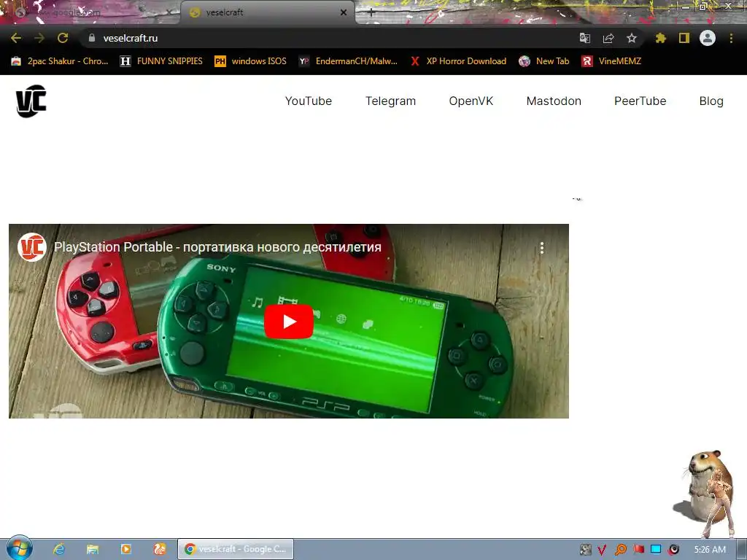Open the FUNNY SNIPPIES bookmark

pos(161,61)
